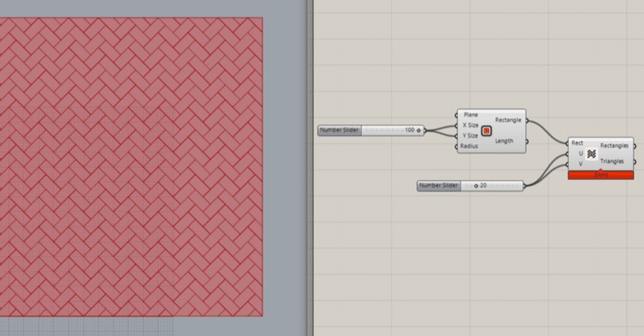Click the Number Slider label for the 20 slider
The width and height of the screenshot is (644, 336).
pyautogui.click(x=439, y=186)
